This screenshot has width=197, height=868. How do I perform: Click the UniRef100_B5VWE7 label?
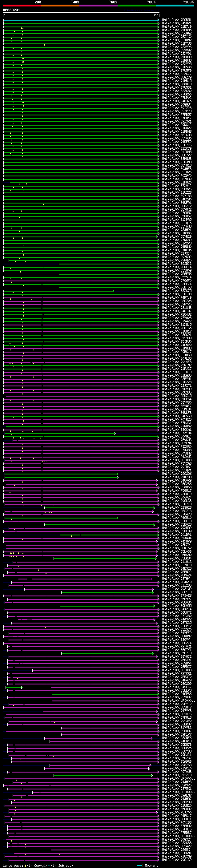click(x=176, y=406)
